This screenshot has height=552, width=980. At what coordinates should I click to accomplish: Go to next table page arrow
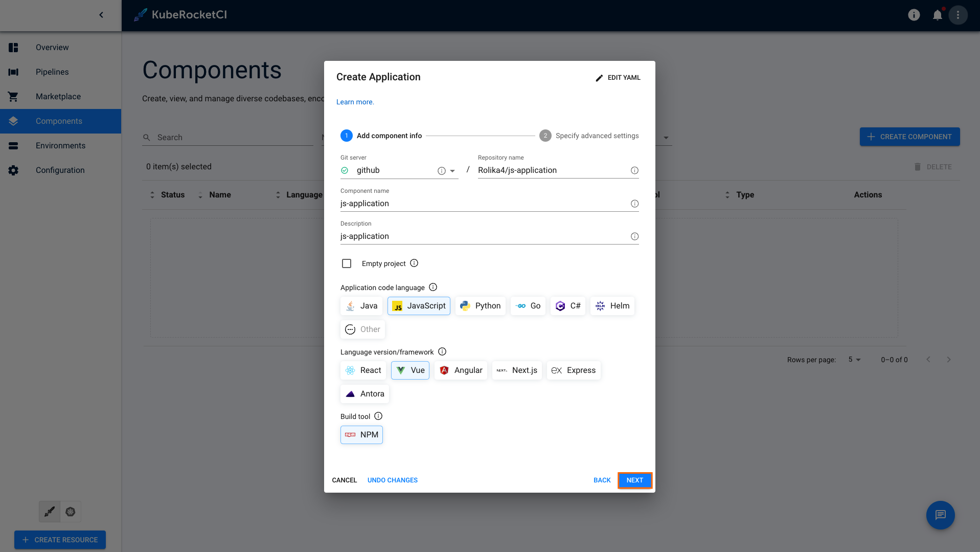pos(949,360)
